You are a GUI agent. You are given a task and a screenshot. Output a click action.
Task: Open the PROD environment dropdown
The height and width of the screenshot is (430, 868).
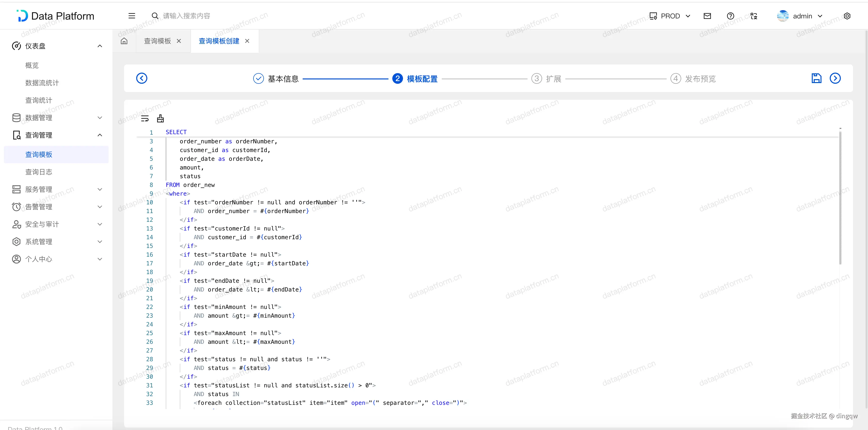tap(670, 16)
